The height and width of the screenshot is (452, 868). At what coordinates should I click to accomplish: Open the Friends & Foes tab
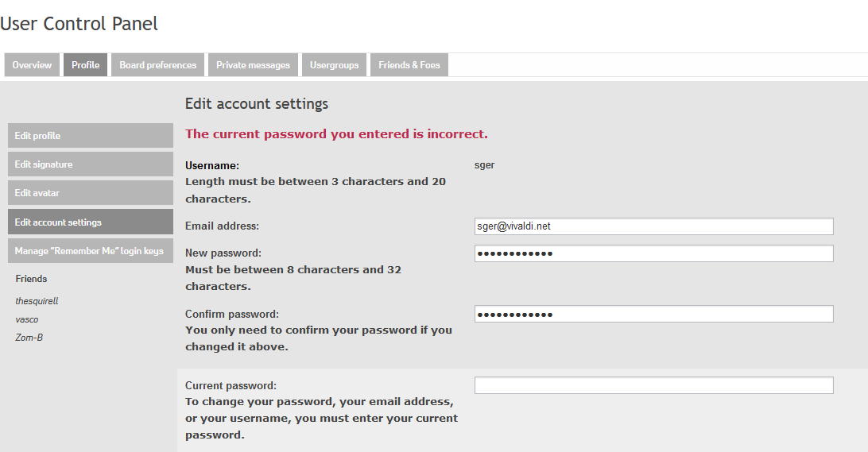[409, 65]
